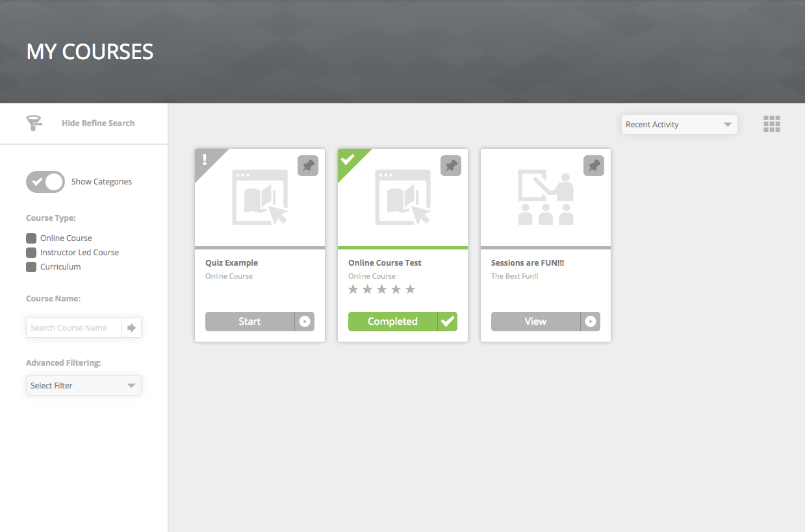
Task: Pin the Online Course Test card
Action: click(451, 166)
